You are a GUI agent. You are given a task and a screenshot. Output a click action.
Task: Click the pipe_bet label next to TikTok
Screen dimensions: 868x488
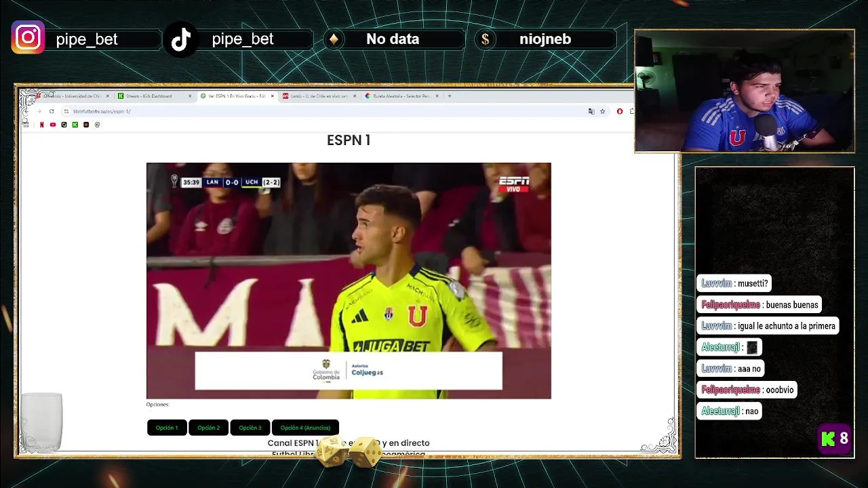(x=243, y=39)
